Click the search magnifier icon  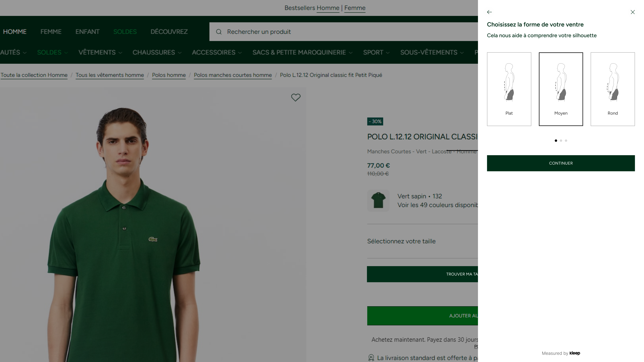point(219,32)
